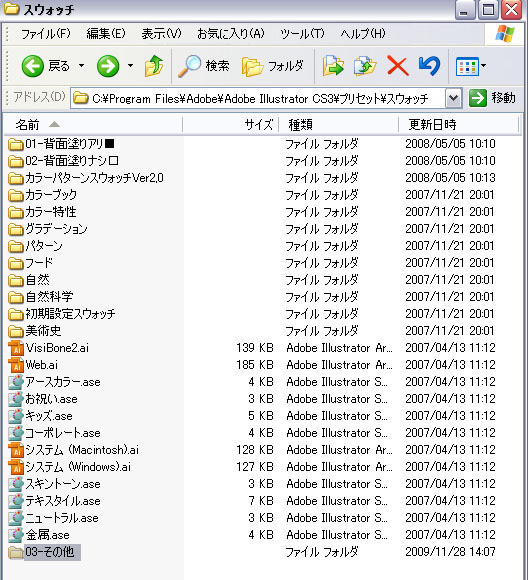Select the カラーパターンスウォッチVer2,0 folder name

(x=94, y=178)
